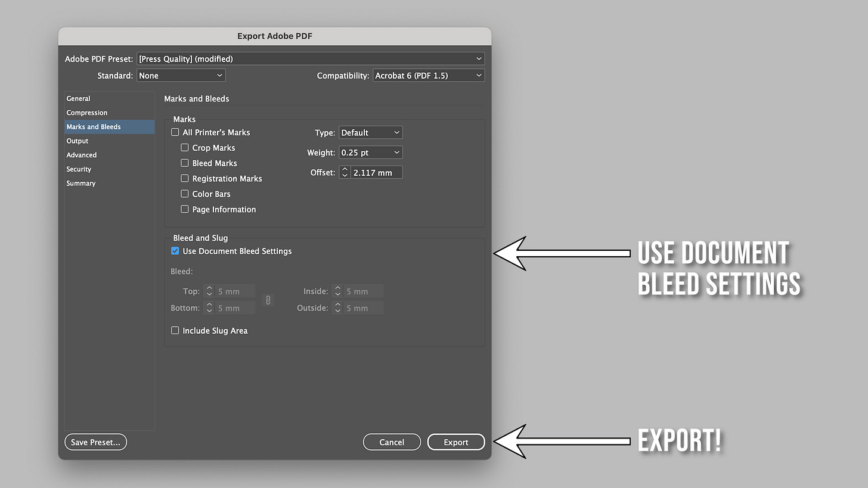Click the Export button
Screen dimensions: 868x488
point(456,442)
